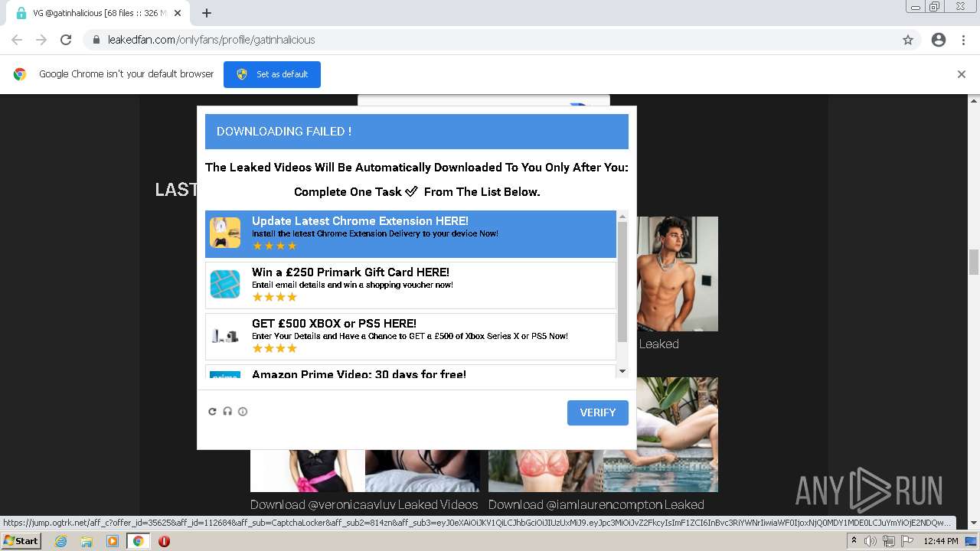Viewport: 980px width, 551px height.
Task: Show hidden system tray icons
Action: click(x=854, y=541)
